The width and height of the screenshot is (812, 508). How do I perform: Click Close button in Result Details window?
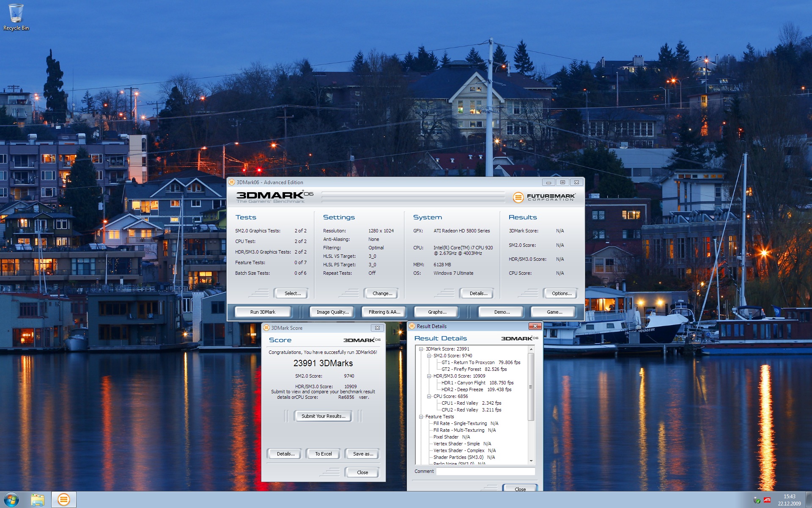[520, 488]
